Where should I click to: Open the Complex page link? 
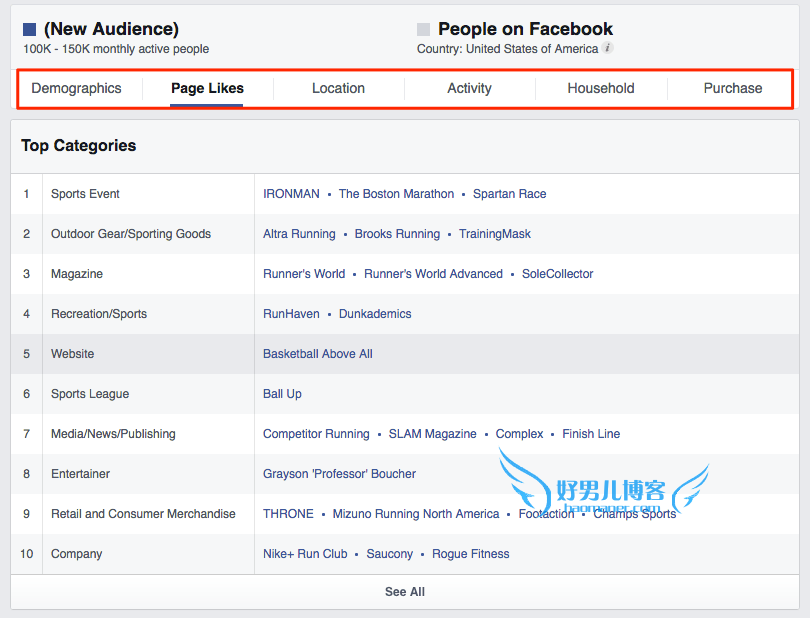tap(519, 434)
